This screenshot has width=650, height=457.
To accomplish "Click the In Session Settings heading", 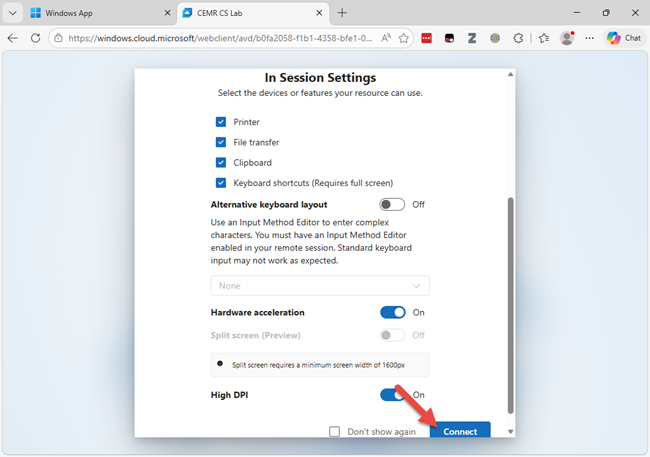I will click(320, 78).
